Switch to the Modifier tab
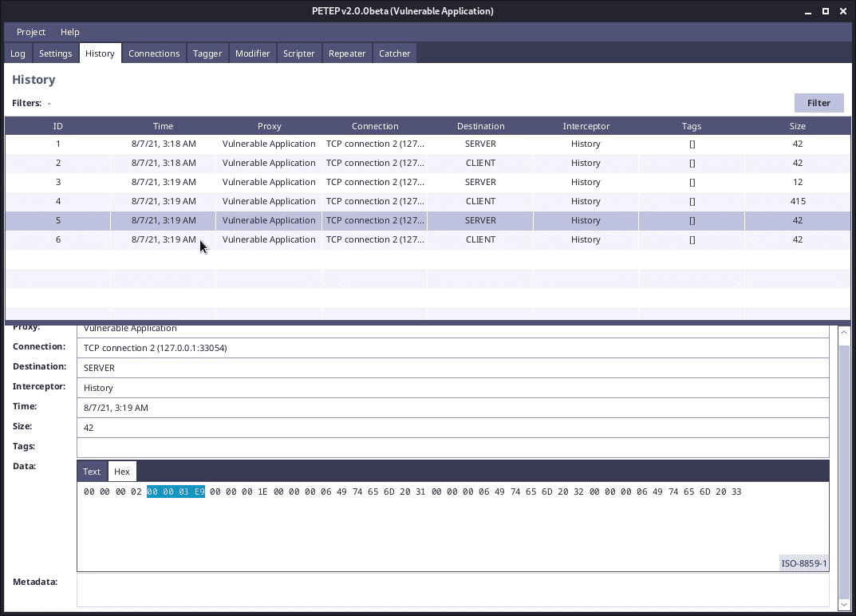856x616 pixels. tap(252, 53)
